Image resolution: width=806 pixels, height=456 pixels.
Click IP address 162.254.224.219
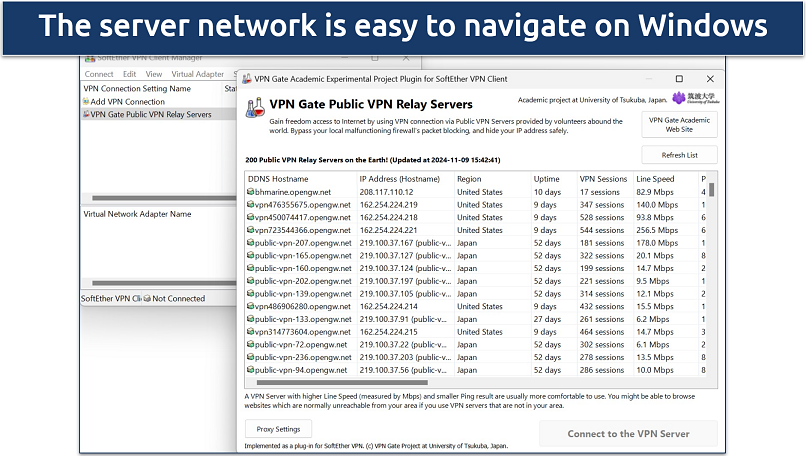[x=389, y=205]
